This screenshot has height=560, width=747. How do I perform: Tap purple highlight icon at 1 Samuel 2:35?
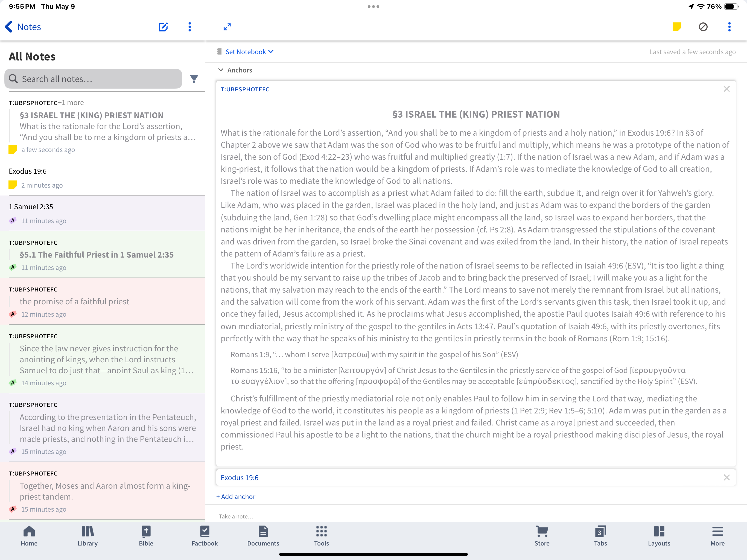13,221
